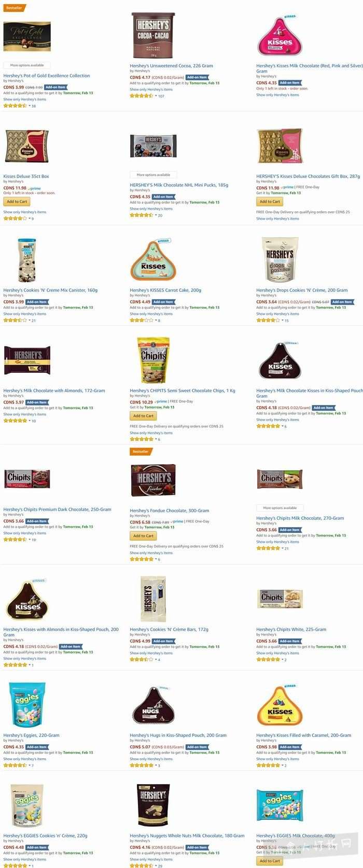Click the Add-on Item badge under Unsweetened Cocoa
Viewport: 363px width, 868px height.
tap(197, 77)
